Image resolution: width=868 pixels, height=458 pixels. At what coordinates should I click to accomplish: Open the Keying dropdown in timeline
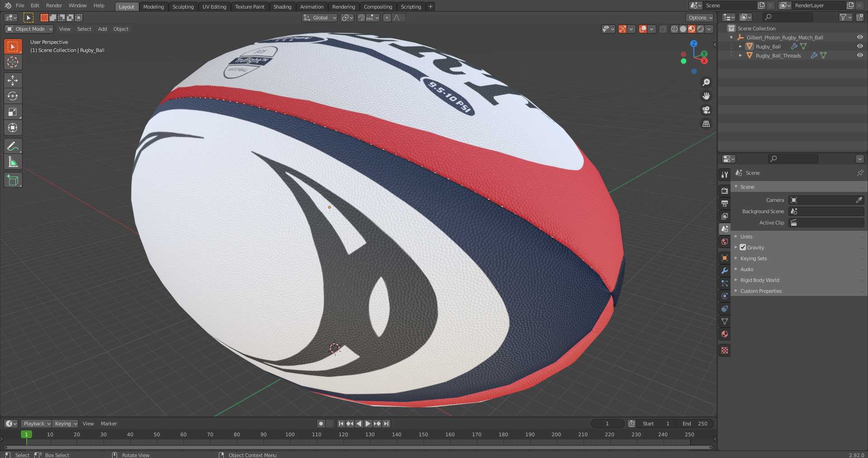(66, 424)
